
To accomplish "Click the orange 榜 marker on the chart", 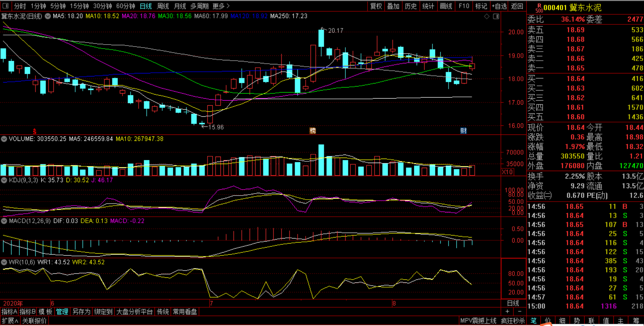I will pos(313,131).
